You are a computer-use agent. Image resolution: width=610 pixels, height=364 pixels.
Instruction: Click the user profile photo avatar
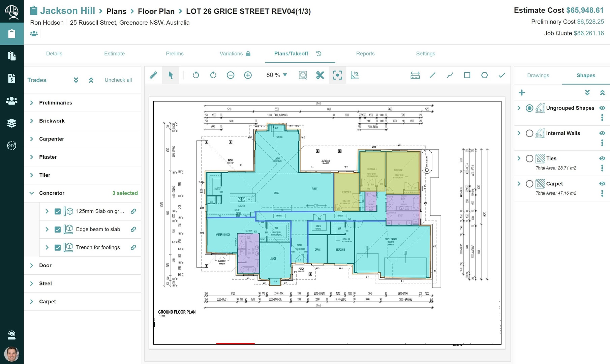[x=11, y=354]
